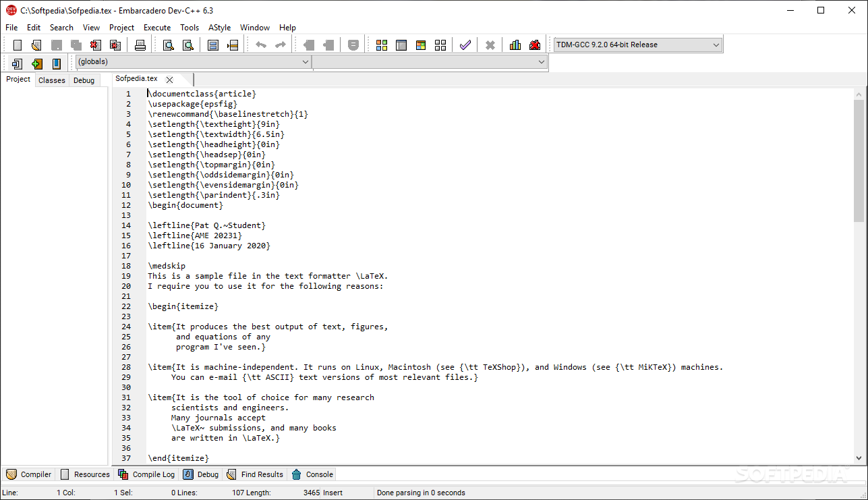This screenshot has width=868, height=500.
Task: Click the Goto Function stacked-panels icon
Action: coord(213,45)
